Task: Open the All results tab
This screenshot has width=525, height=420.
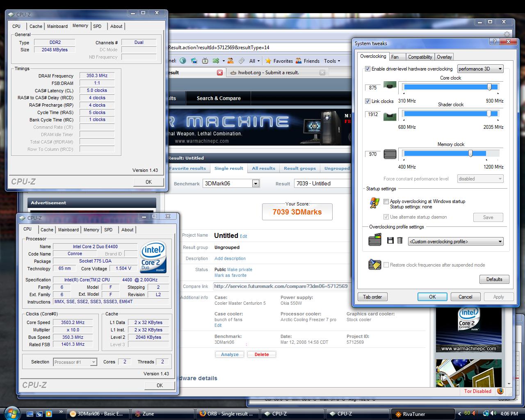Action: [x=263, y=168]
